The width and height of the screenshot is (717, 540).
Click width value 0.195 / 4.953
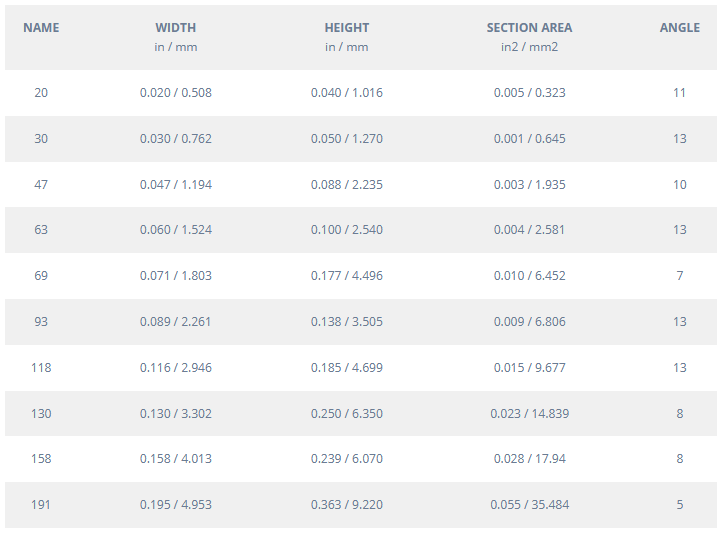175,505
